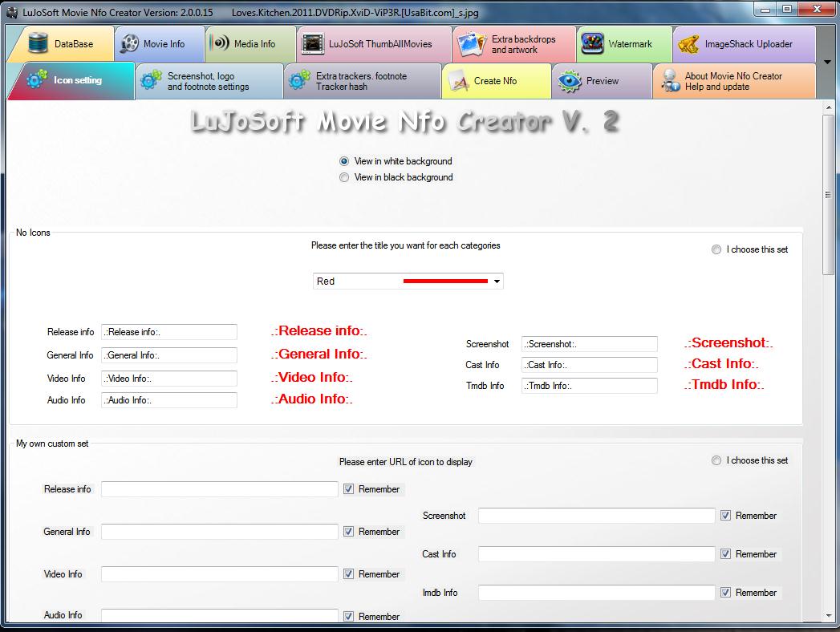This screenshot has width=840, height=632.
Task: Toggle Remember for Audio Info URL
Action: pos(349,616)
